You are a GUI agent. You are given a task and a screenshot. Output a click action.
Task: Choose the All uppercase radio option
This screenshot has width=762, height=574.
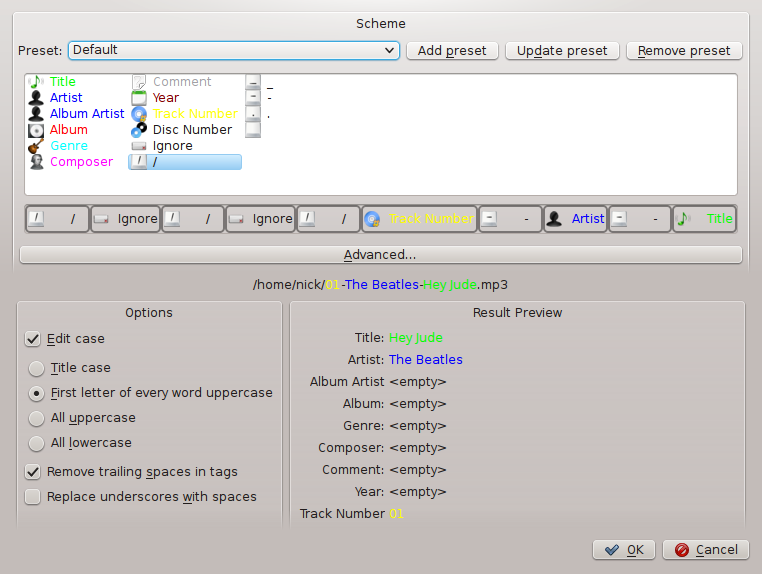pyautogui.click(x=37, y=418)
